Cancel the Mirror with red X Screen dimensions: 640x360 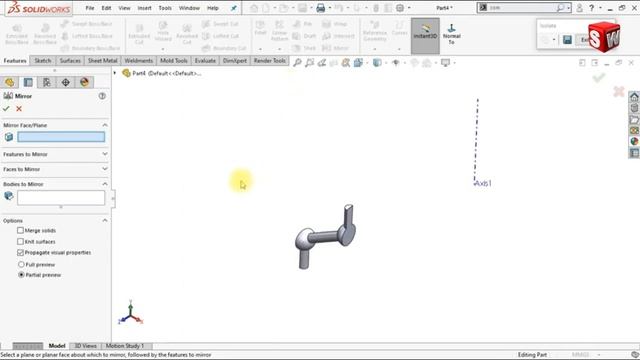coord(19,109)
